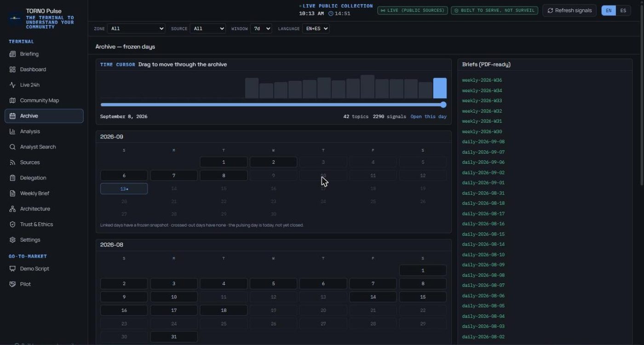Open Trust & Ethics section
This screenshot has height=345, width=644.
[44, 225]
